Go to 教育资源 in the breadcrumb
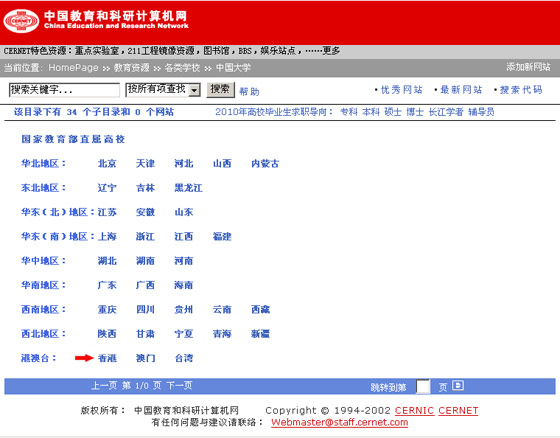The width and height of the screenshot is (560, 438). 131,68
